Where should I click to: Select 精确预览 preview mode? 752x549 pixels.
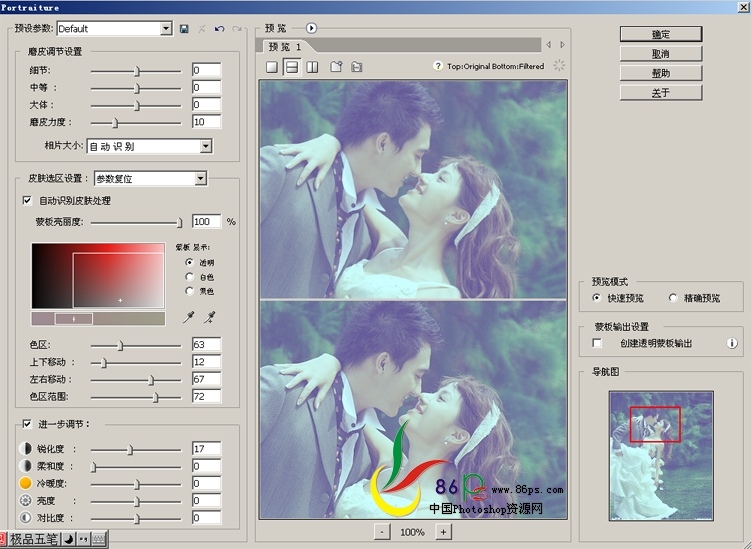click(673, 298)
